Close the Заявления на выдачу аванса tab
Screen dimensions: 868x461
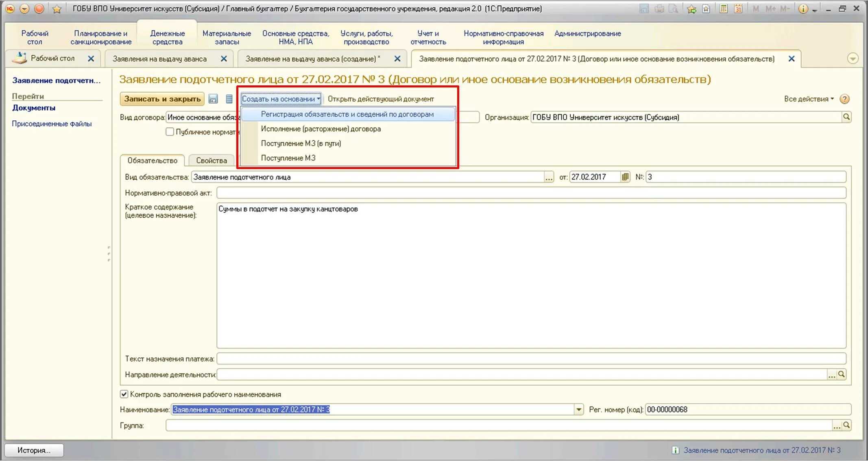point(224,59)
